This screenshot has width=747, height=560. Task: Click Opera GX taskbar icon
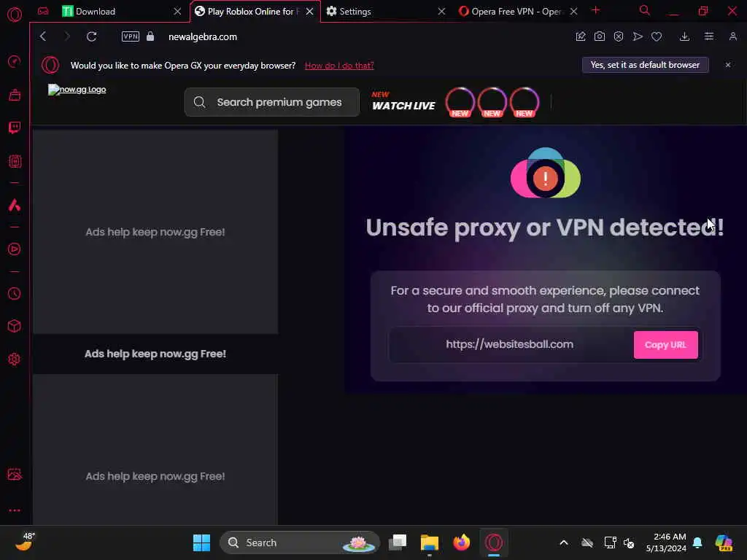pyautogui.click(x=494, y=542)
